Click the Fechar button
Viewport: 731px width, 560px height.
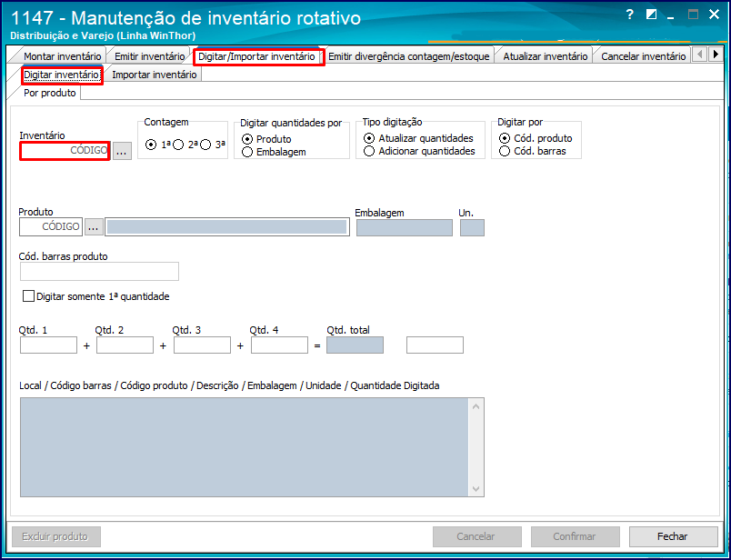tap(673, 536)
